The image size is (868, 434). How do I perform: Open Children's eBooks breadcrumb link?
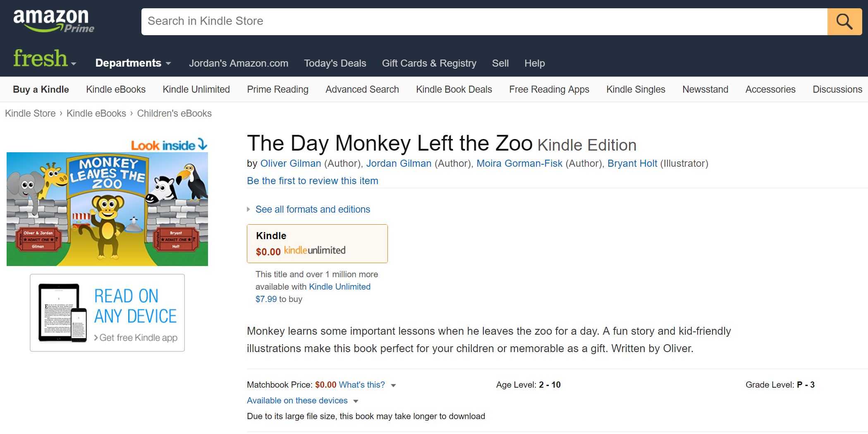(174, 113)
